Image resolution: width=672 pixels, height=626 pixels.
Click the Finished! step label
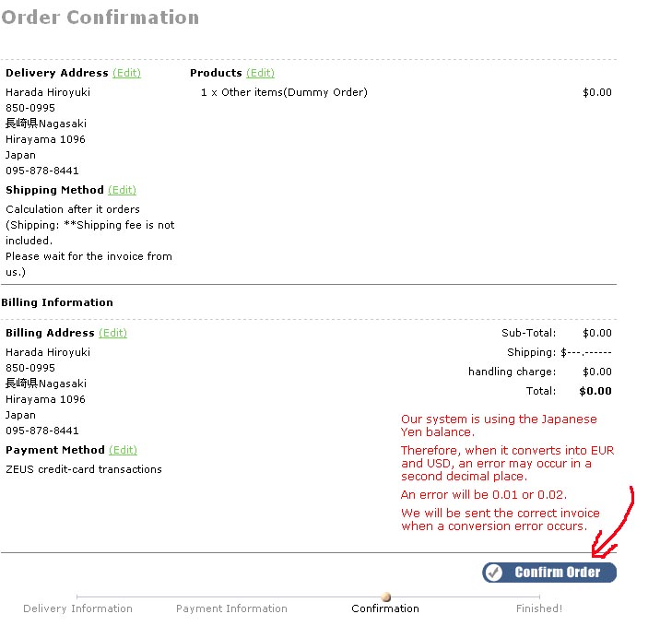point(538,608)
